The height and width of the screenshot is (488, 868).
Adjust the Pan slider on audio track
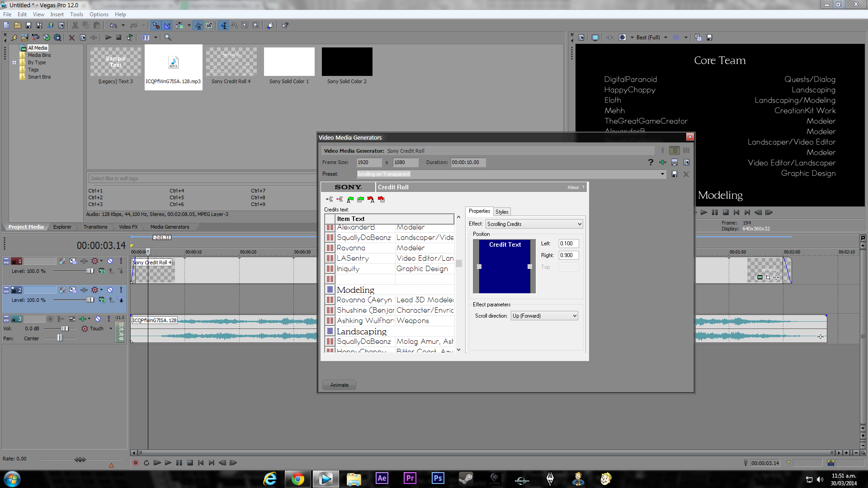(x=60, y=338)
